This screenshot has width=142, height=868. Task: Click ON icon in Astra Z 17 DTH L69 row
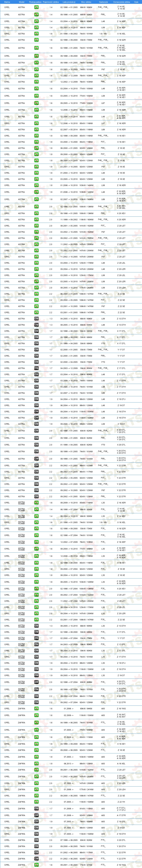36,393
